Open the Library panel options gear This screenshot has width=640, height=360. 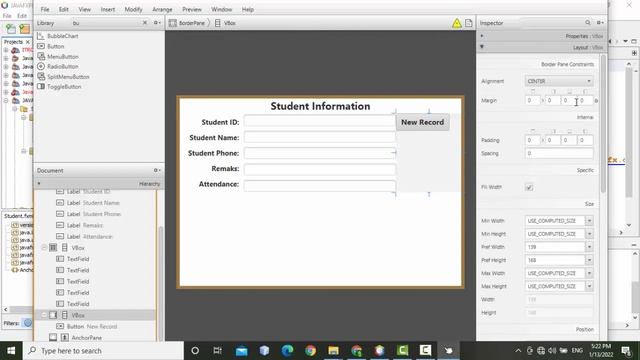coord(157,23)
